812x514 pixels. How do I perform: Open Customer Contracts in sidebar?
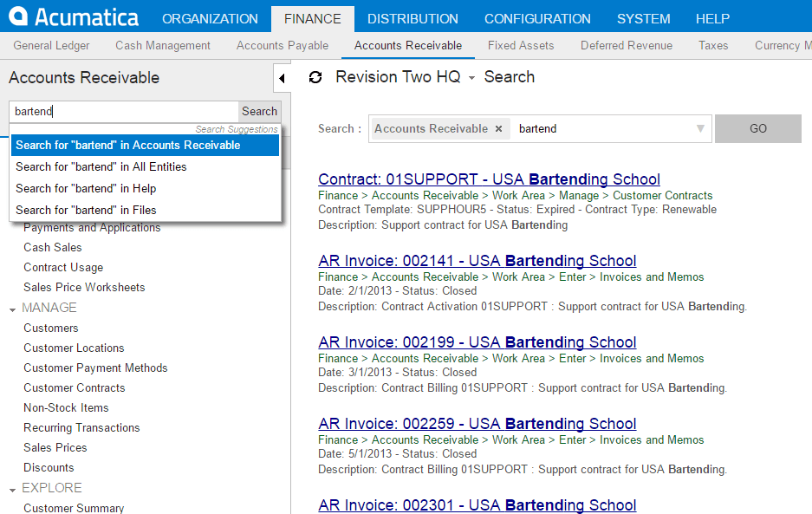point(75,387)
